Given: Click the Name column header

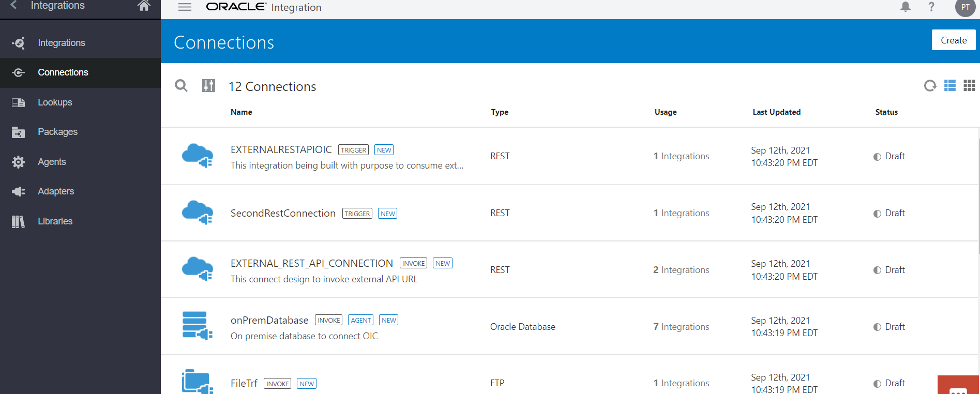Looking at the screenshot, I should click(242, 112).
